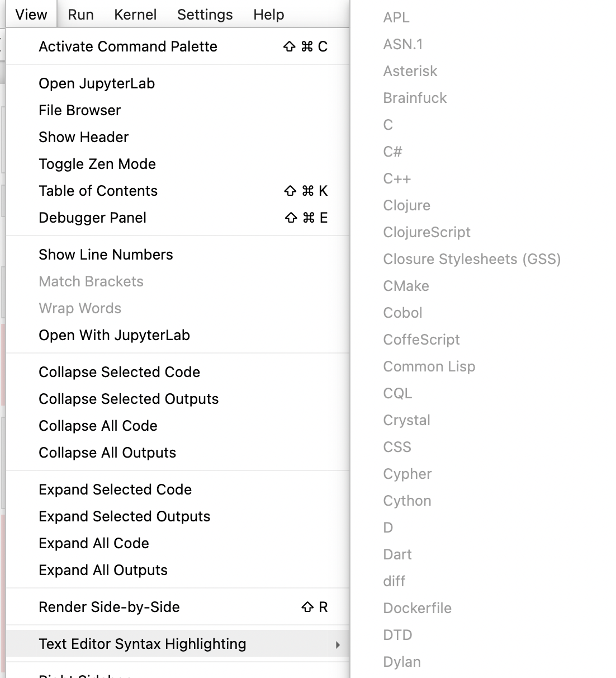Choose DTD language entry
Screen dimensions: 616x678
(x=397, y=635)
